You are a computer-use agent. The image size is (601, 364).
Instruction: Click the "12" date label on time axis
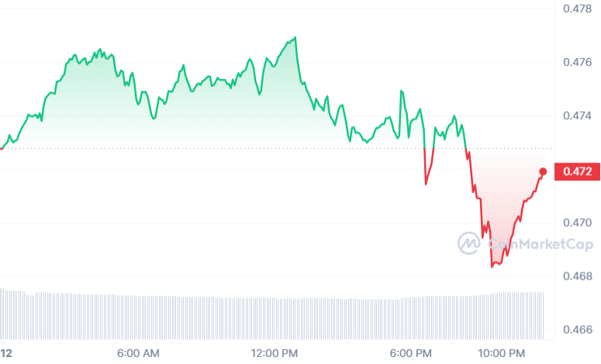[7, 353]
